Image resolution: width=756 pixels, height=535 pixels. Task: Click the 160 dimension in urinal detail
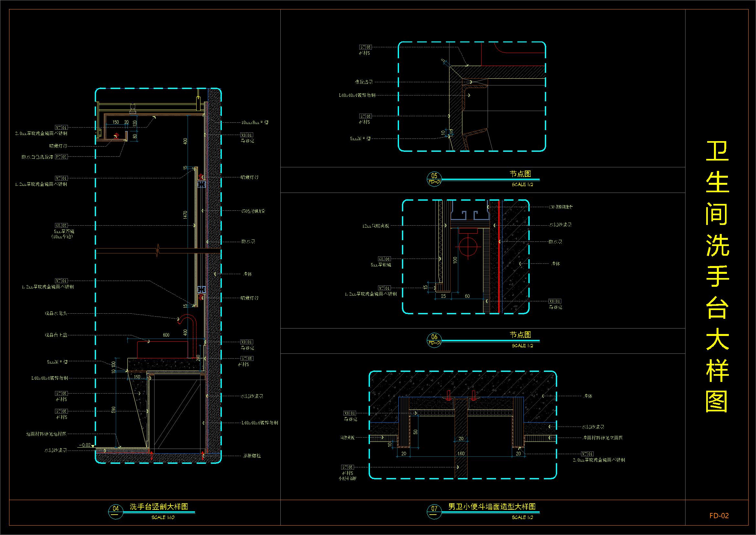461,453
